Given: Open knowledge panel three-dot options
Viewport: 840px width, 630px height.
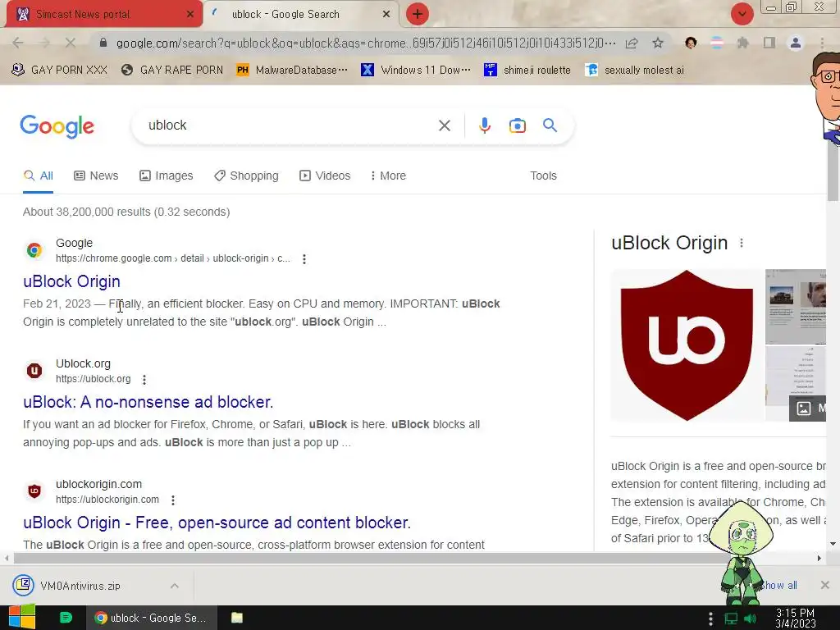Looking at the screenshot, I should pyautogui.click(x=742, y=243).
